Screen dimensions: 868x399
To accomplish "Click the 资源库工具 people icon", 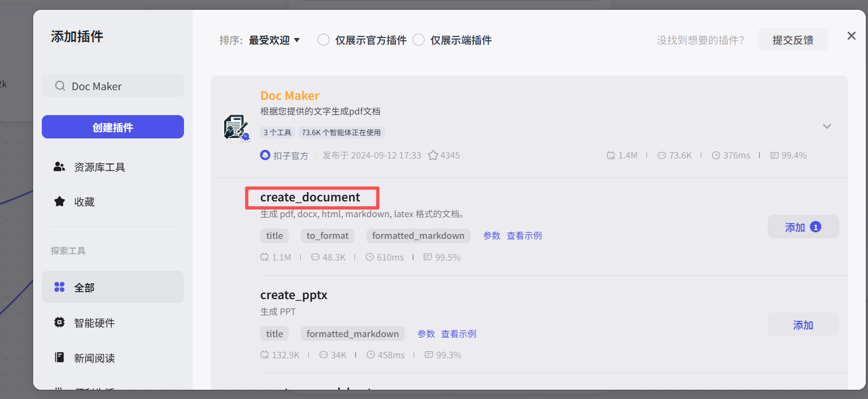I will click(x=59, y=167).
